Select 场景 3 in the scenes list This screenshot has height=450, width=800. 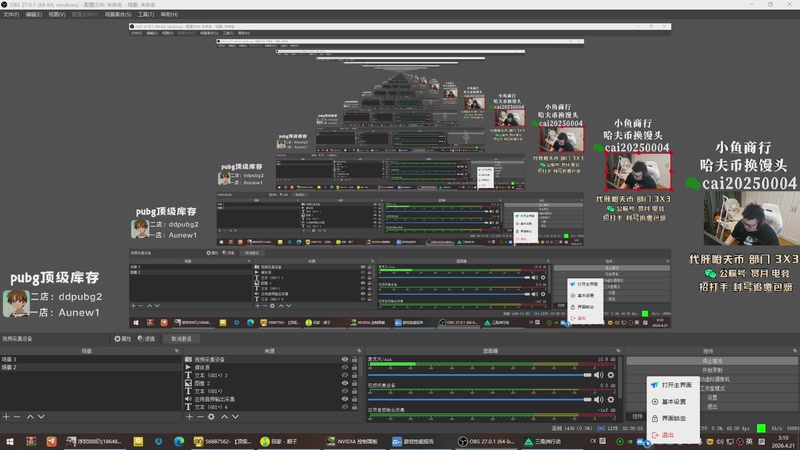coord(90,359)
